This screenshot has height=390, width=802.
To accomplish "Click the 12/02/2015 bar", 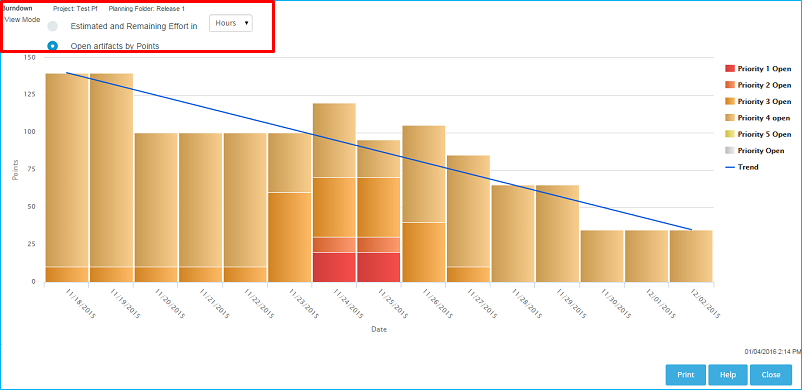I will tap(691, 256).
